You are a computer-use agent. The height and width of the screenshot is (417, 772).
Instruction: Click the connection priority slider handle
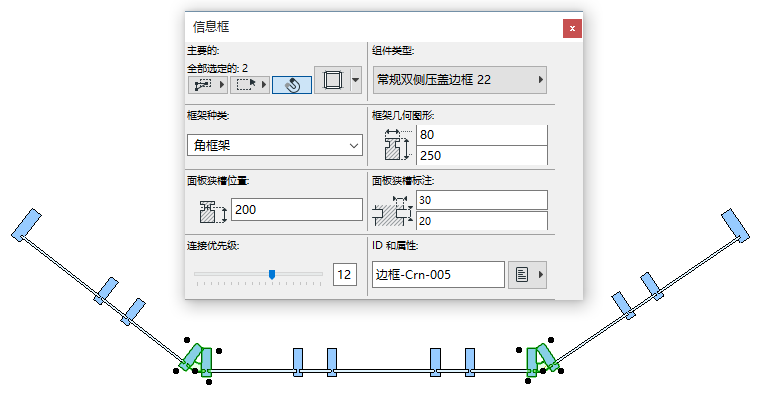point(272,273)
